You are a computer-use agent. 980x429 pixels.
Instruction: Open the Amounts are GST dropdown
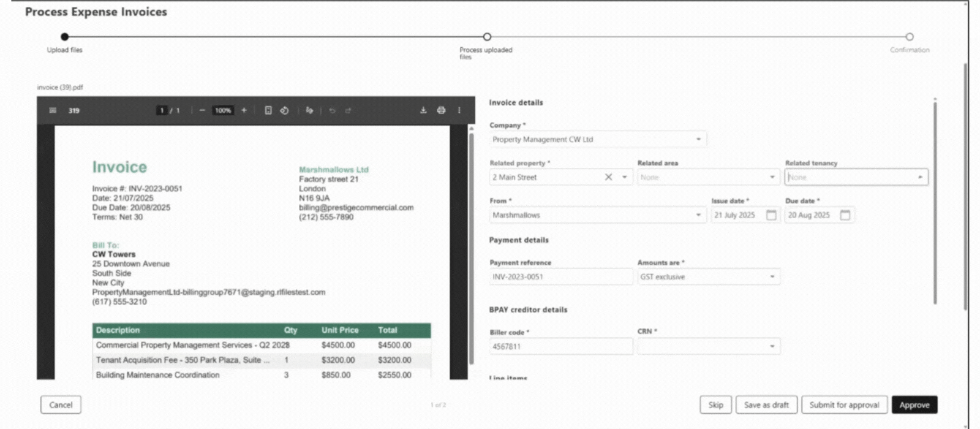pyautogui.click(x=708, y=277)
